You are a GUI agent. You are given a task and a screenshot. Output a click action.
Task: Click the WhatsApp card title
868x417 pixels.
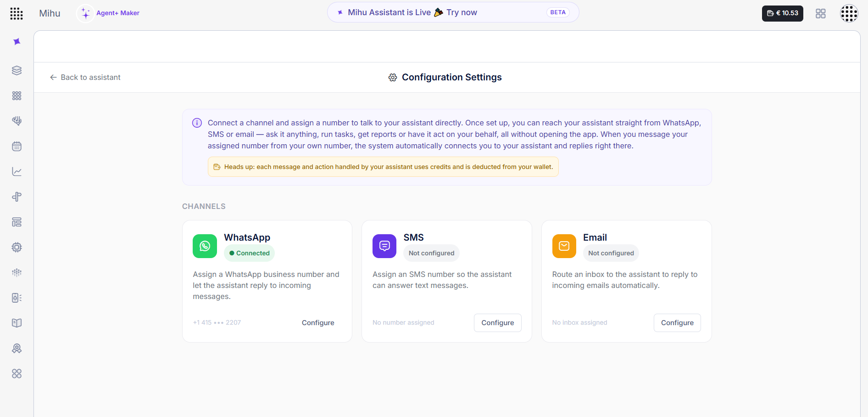(x=247, y=237)
